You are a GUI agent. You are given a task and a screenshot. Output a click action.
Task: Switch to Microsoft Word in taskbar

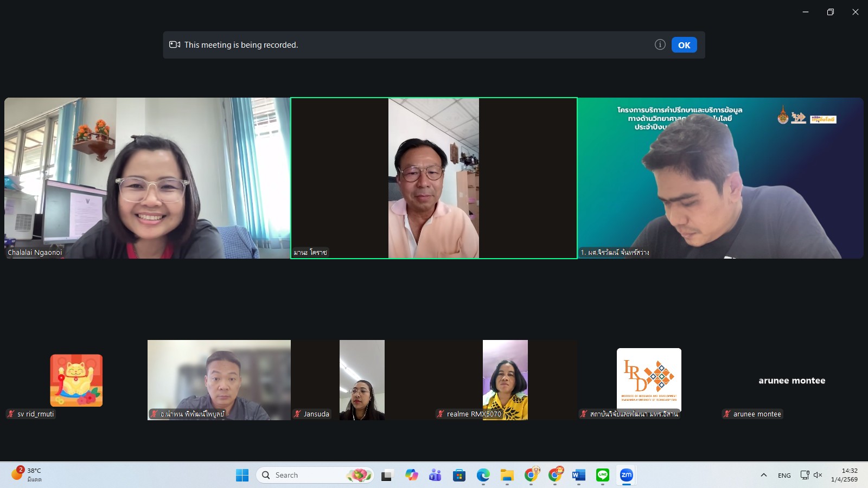578,476
